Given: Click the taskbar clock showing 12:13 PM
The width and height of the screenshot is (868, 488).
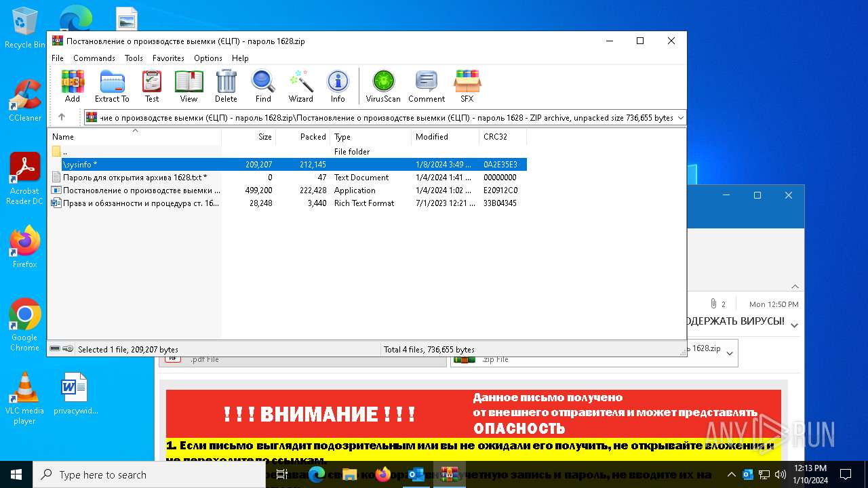Looking at the screenshot, I should (810, 474).
